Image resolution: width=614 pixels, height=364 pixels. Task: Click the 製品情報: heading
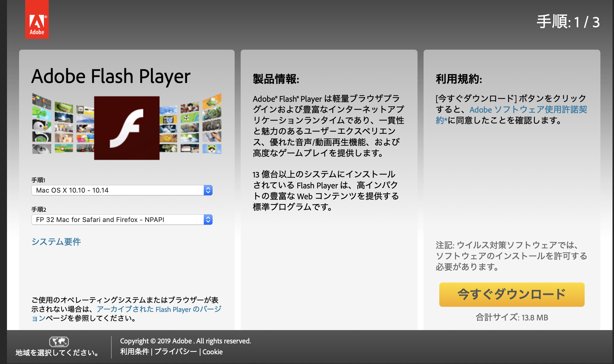click(x=276, y=79)
